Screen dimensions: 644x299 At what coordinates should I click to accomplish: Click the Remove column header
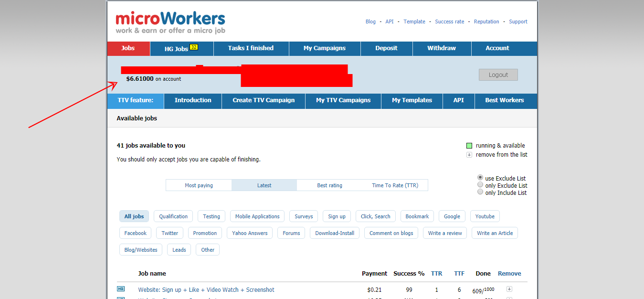[x=509, y=274]
